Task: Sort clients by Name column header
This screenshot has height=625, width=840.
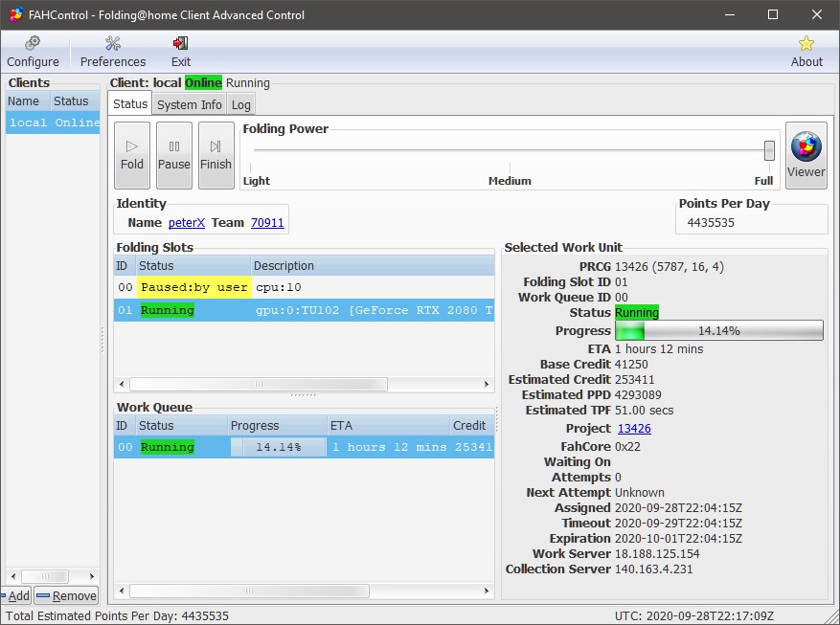Action: coord(28,101)
